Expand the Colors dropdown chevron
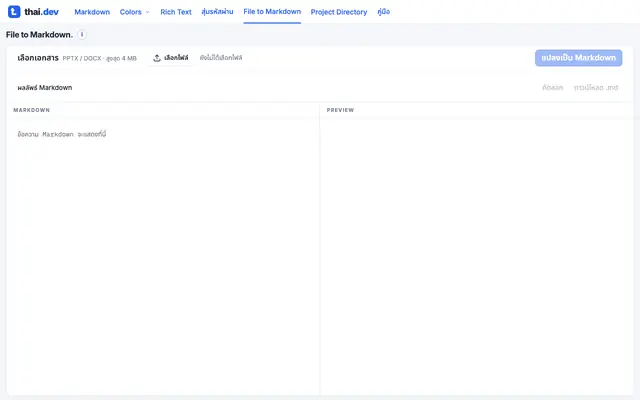Viewport: 640px width, 400px height. 148,12
